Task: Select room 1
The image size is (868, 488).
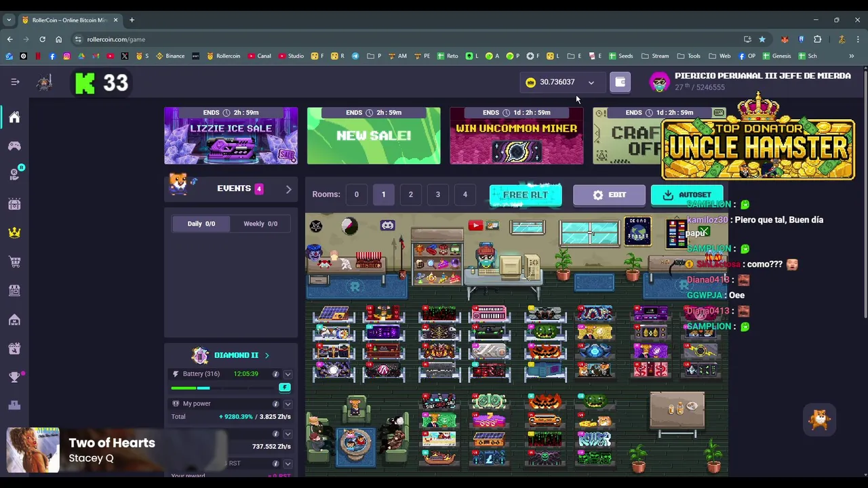Action: (x=383, y=195)
